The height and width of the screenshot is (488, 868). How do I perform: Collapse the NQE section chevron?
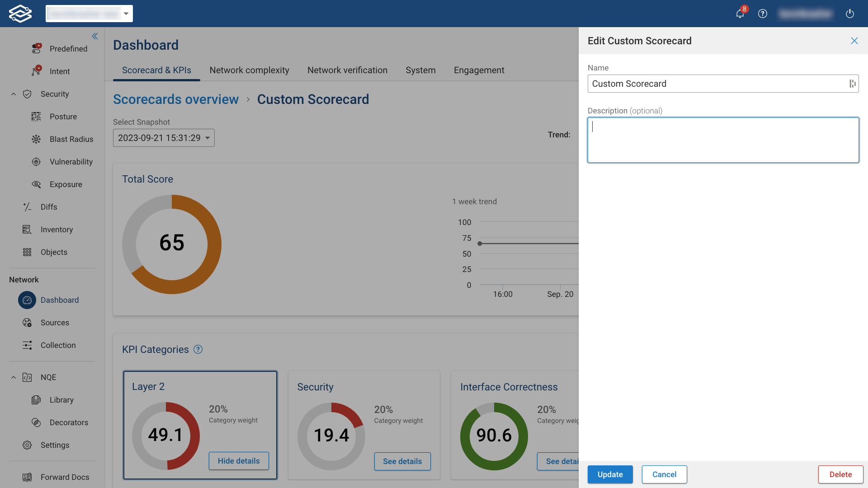click(14, 377)
